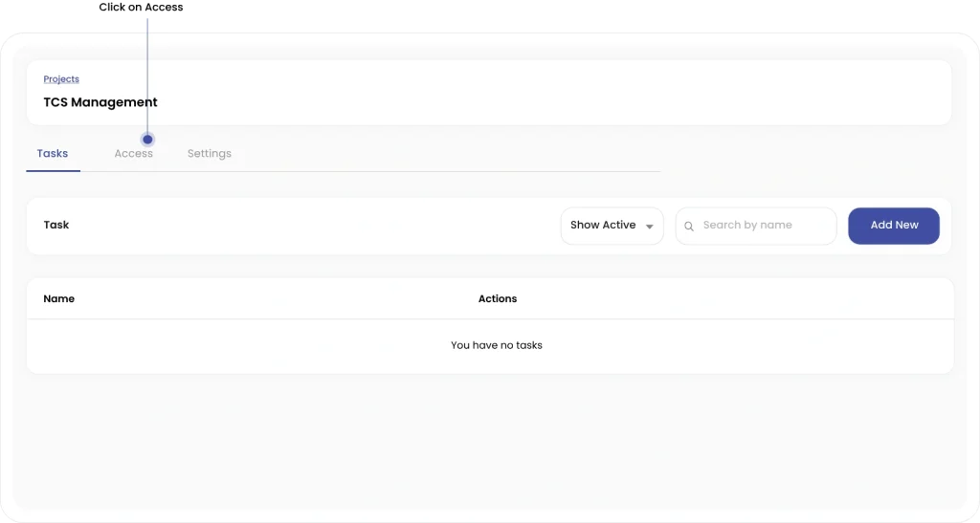Click the magnifier search icon
Viewport: 980px width, 523px height.
pyautogui.click(x=689, y=226)
